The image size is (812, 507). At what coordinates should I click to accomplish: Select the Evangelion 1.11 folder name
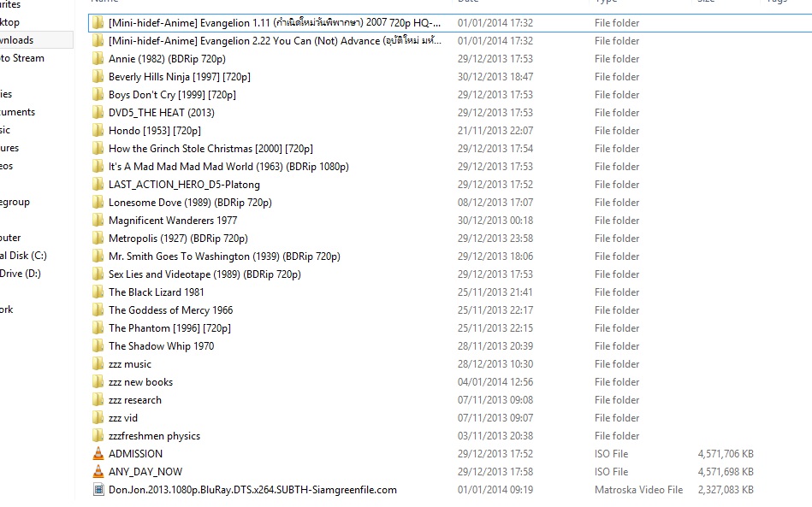pos(275,23)
